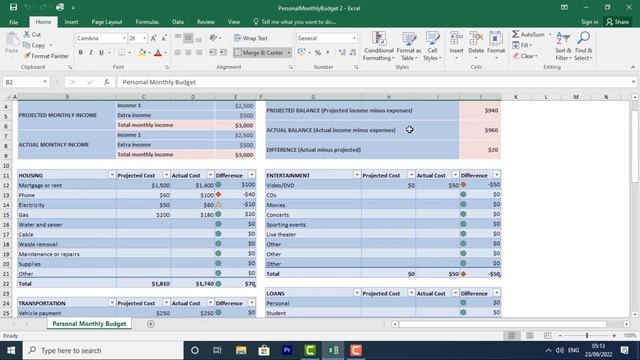Increase font size with the larger A icon
Viewport: 640px width, 360px height.
(x=153, y=38)
